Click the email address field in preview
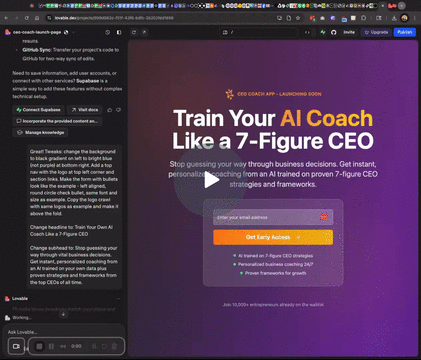The height and width of the screenshot is (360, 421). coord(273,217)
